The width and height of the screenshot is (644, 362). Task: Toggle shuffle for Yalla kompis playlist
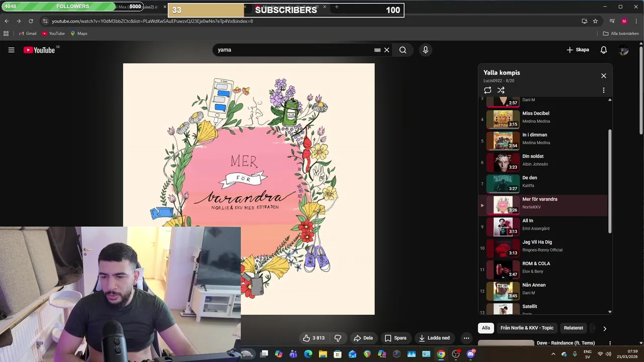(x=501, y=90)
